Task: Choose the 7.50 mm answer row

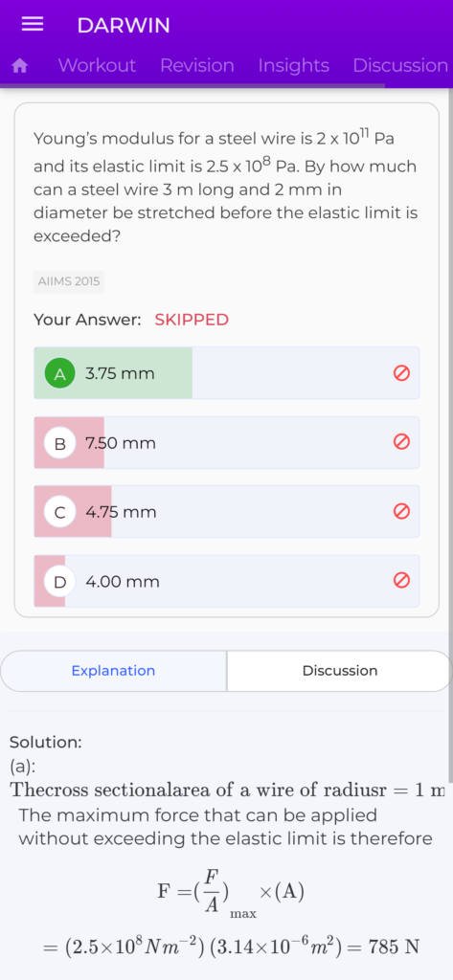Action: pyautogui.click(x=226, y=442)
